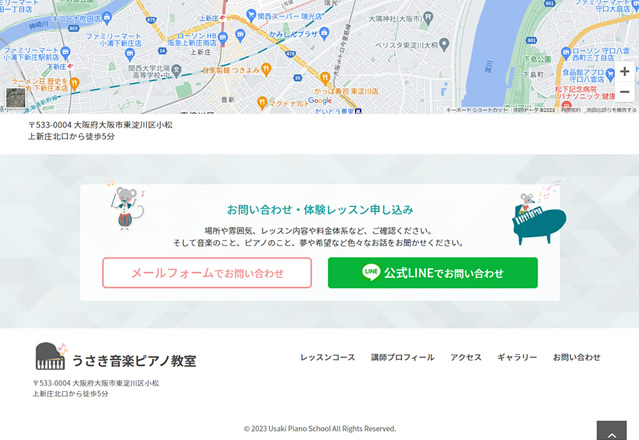Viewport: 639px width, 440px height.
Task: Zoom in on the map
Action: (x=624, y=72)
